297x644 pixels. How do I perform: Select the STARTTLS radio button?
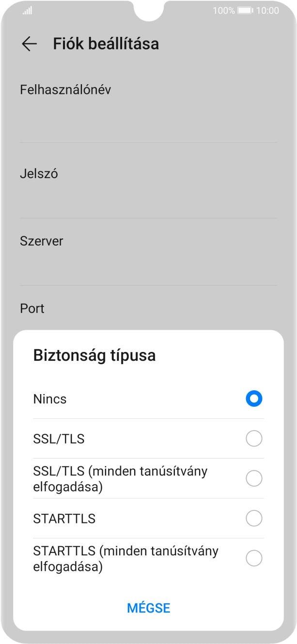(254, 519)
